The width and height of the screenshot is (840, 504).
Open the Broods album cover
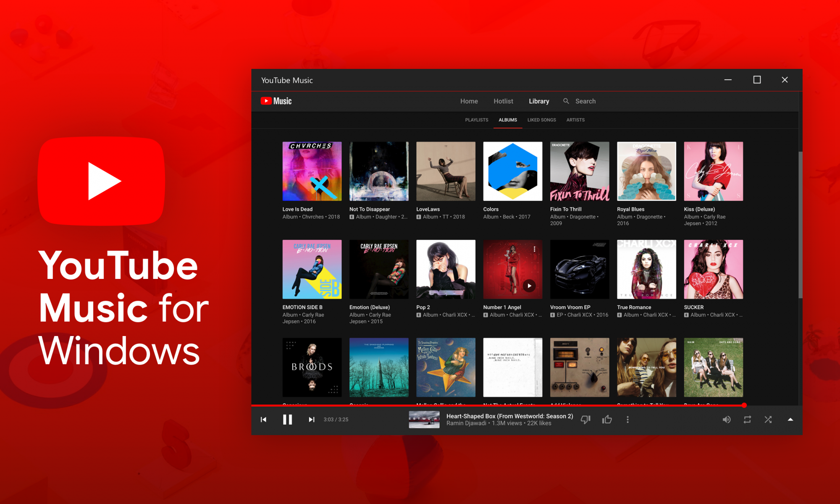pyautogui.click(x=312, y=367)
